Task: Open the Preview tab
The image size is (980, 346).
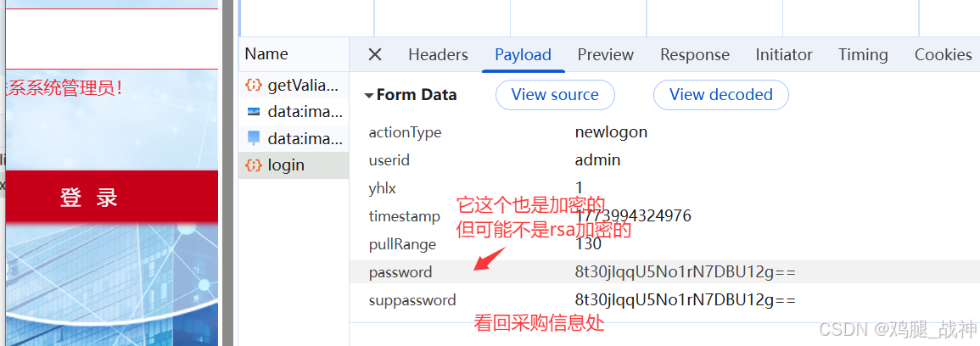Action: tap(606, 55)
